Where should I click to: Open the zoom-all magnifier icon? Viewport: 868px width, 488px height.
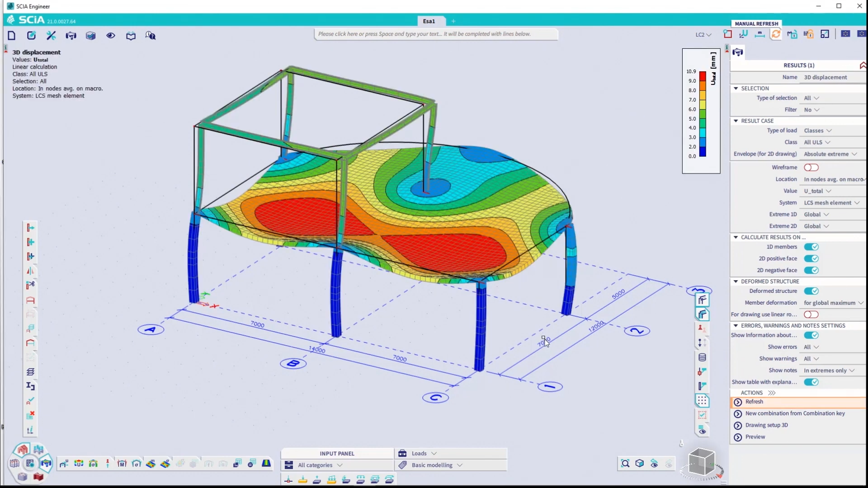point(625,463)
